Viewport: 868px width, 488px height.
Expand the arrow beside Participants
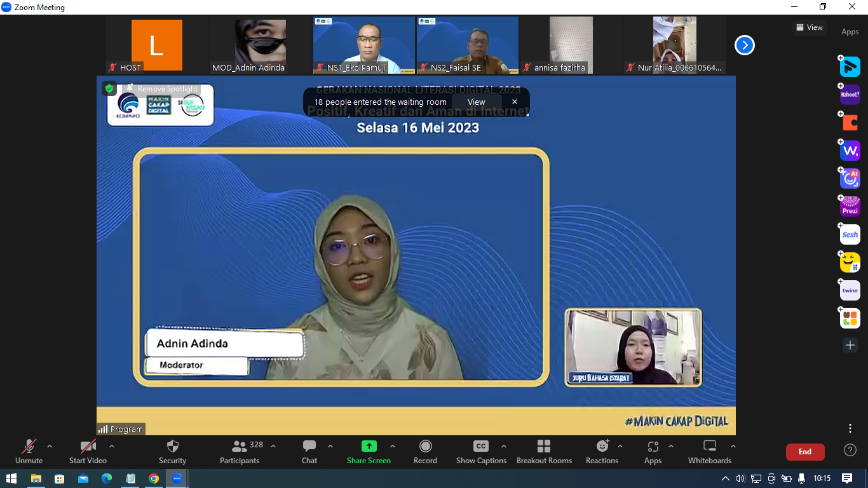click(273, 446)
